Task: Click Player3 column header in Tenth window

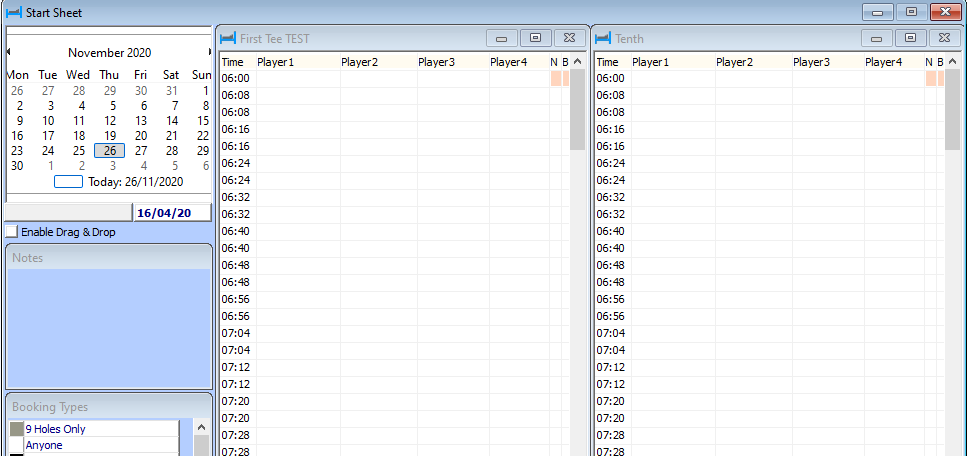Action: click(828, 62)
